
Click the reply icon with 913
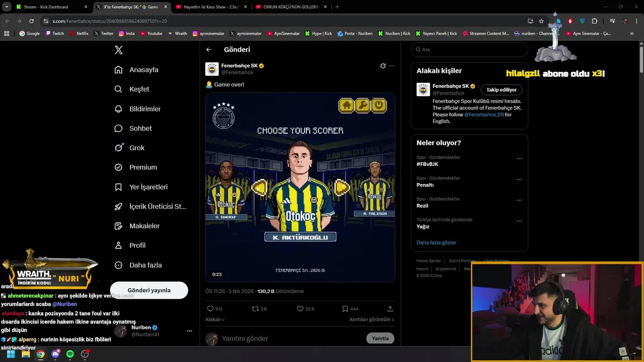210,309
